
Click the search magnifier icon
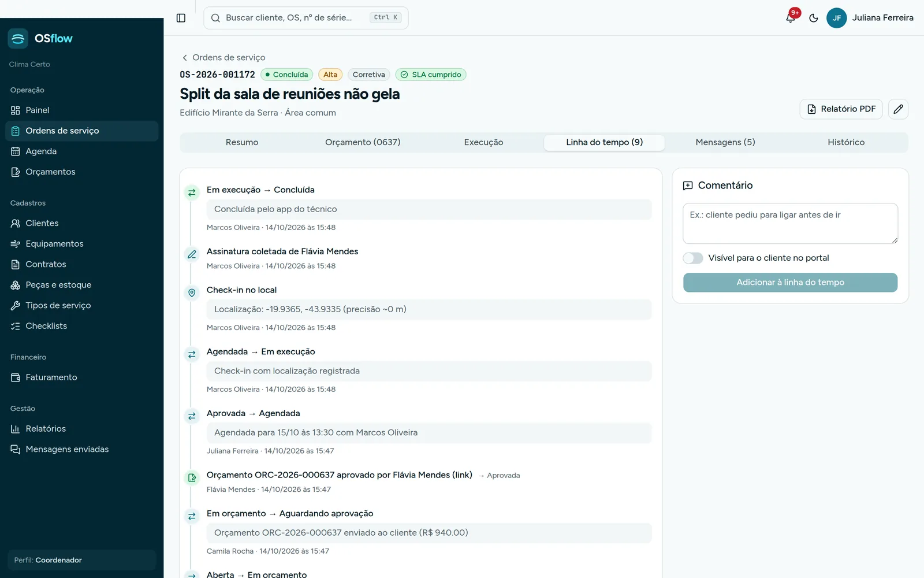click(x=215, y=18)
